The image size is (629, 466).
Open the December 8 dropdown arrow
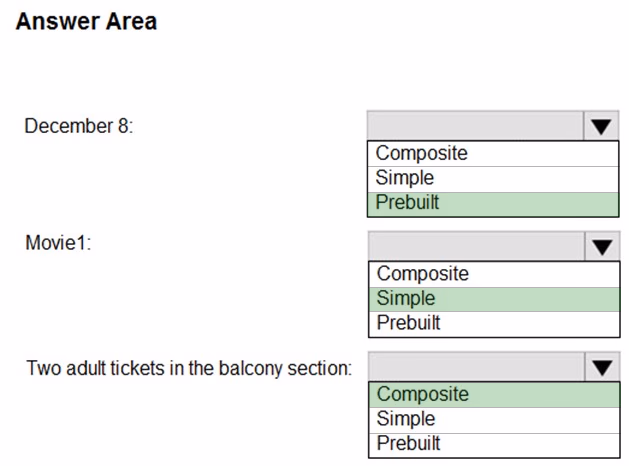tap(601, 126)
